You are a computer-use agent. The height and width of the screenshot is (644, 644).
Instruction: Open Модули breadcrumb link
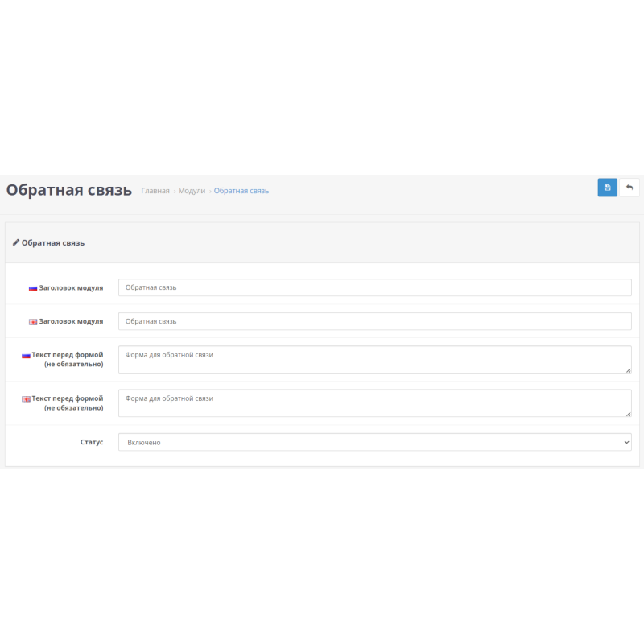pos(192,191)
